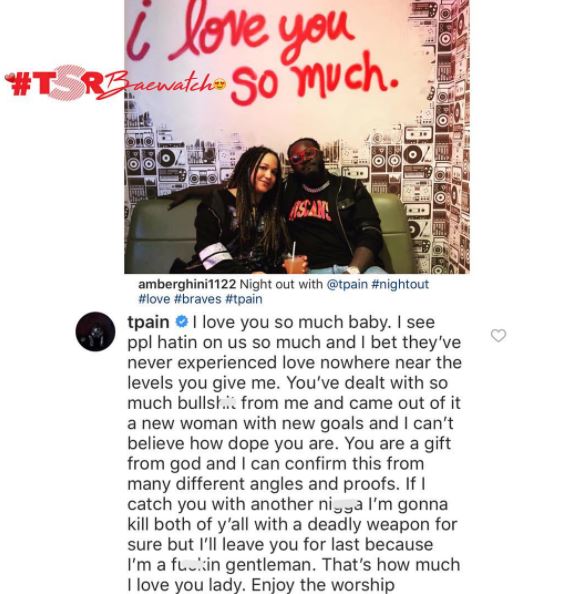Open the #tpain hashtag
582x594 pixels.
pos(244,299)
